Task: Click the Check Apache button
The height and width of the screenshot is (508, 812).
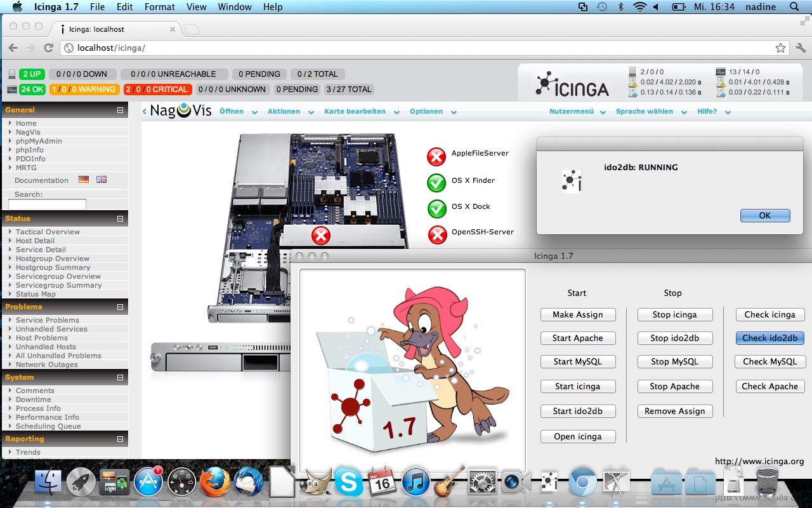Action: click(770, 386)
